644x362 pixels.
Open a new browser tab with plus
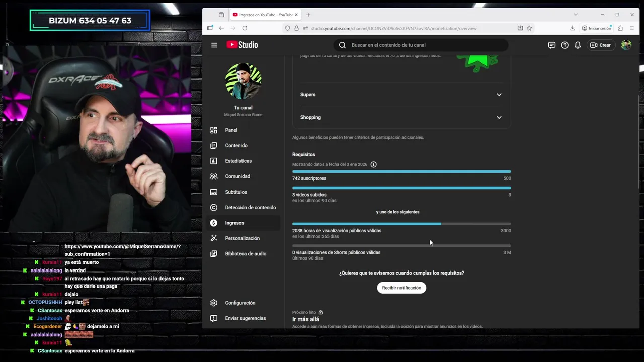(x=308, y=15)
